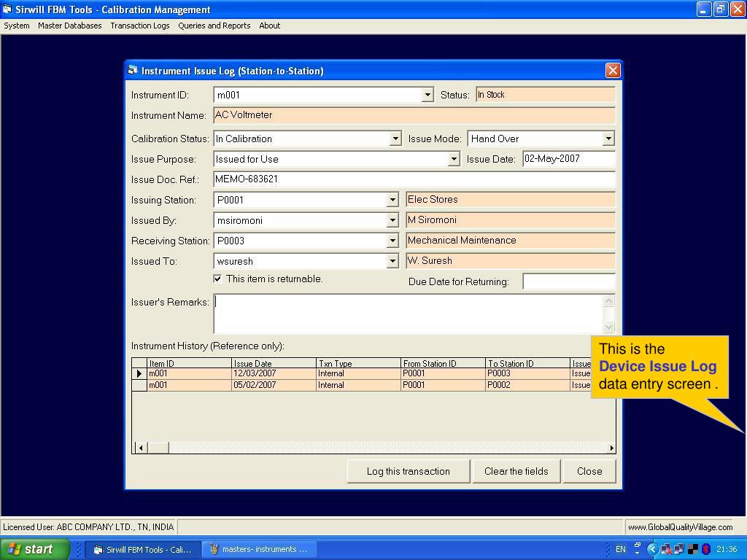Click the Licensed User status bar text
This screenshot has height=560, width=747.
[x=88, y=527]
